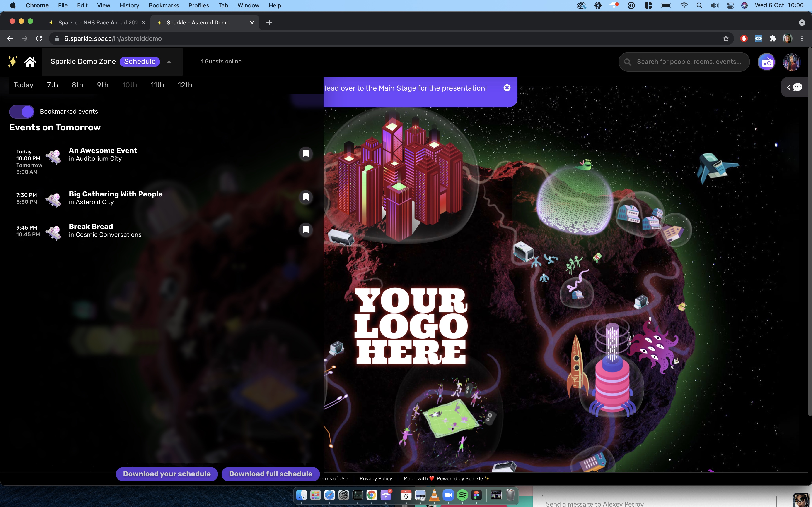Open Chrome extensions puzzle icon
This screenshot has width=812, height=507.
click(x=773, y=38)
